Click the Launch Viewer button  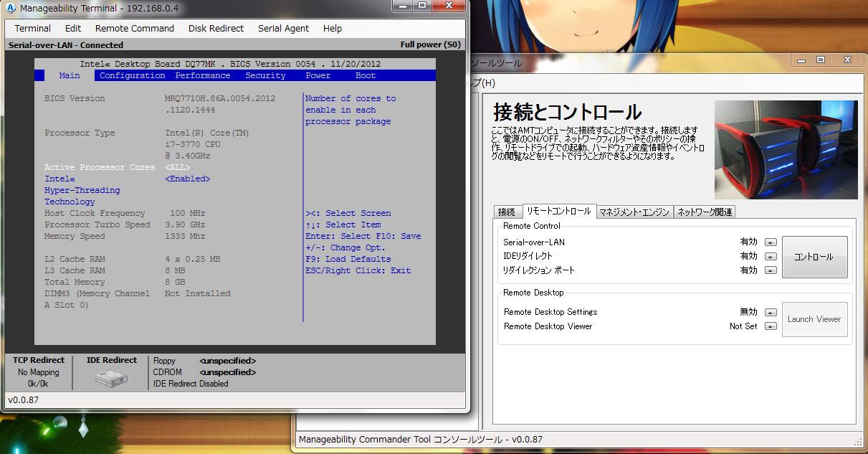(814, 319)
